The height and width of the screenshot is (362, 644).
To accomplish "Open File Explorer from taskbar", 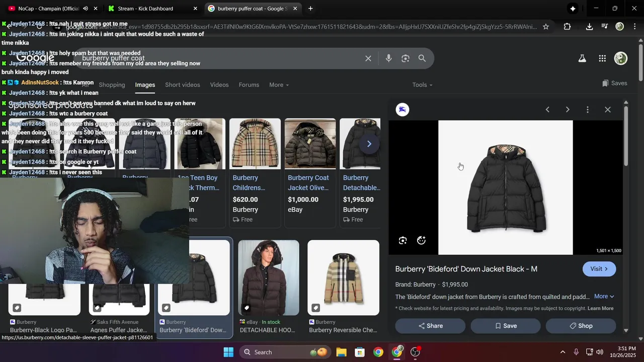I will click(x=341, y=352).
